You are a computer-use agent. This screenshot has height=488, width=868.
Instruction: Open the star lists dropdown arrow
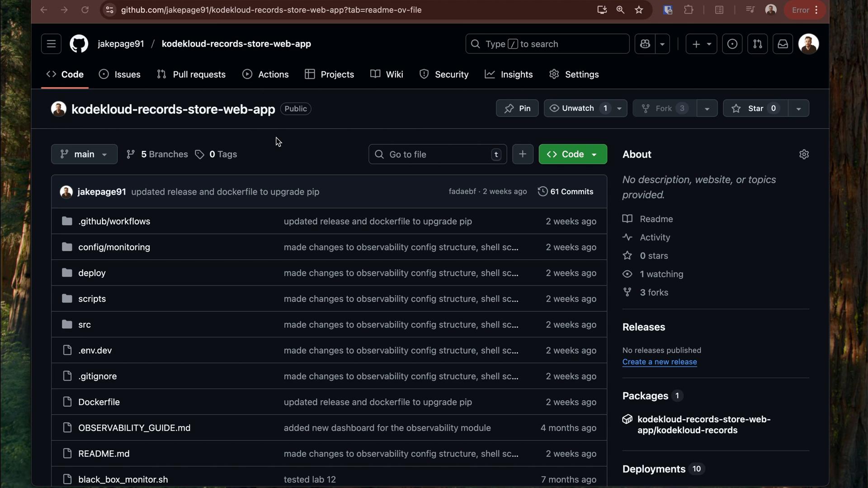pos(799,108)
